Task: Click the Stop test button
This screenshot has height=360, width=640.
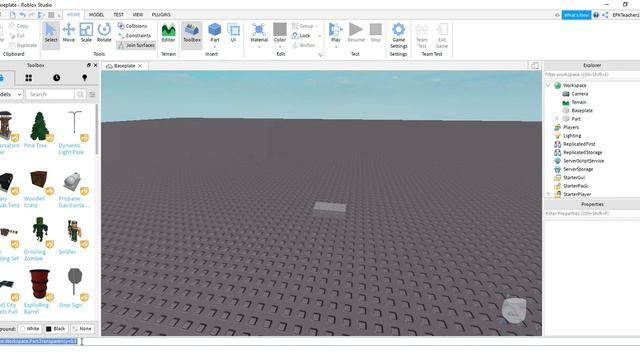Action: (x=376, y=33)
